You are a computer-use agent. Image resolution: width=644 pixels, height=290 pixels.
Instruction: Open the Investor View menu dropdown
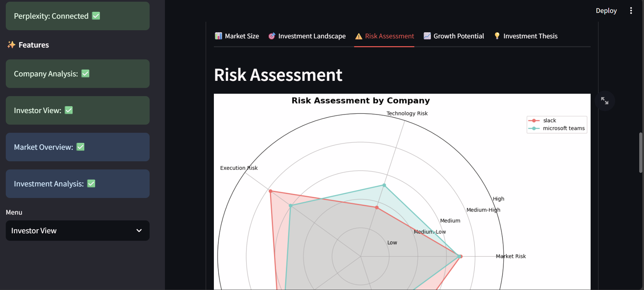pos(78,231)
